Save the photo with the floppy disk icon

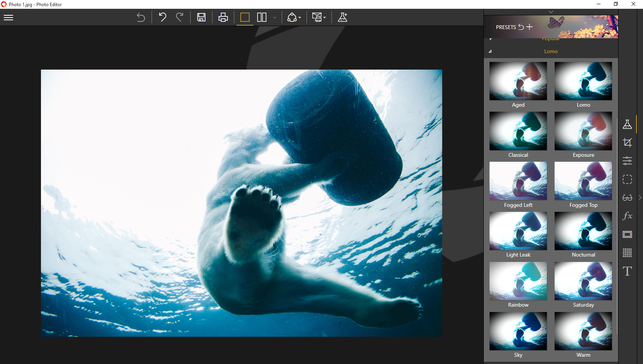(201, 18)
